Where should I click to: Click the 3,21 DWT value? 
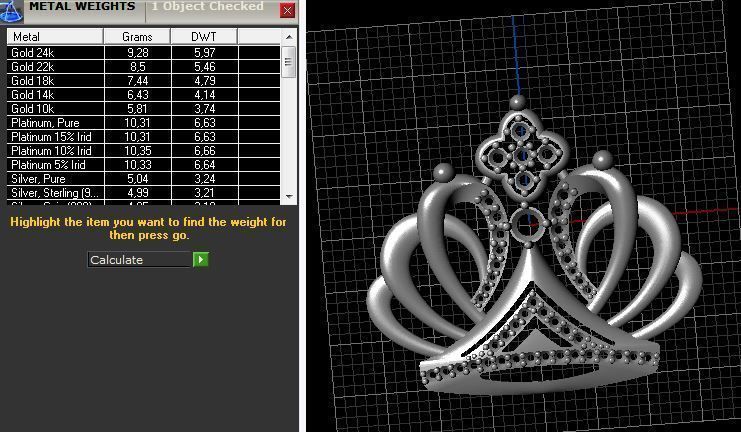tap(205, 193)
